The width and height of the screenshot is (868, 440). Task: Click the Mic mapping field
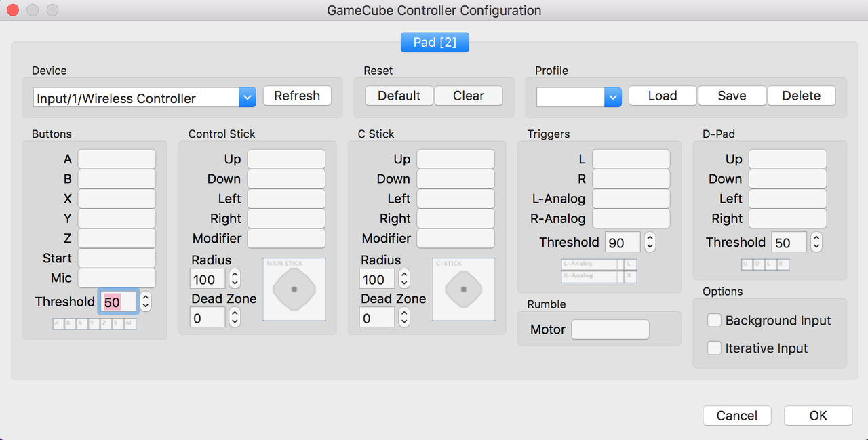(x=117, y=278)
